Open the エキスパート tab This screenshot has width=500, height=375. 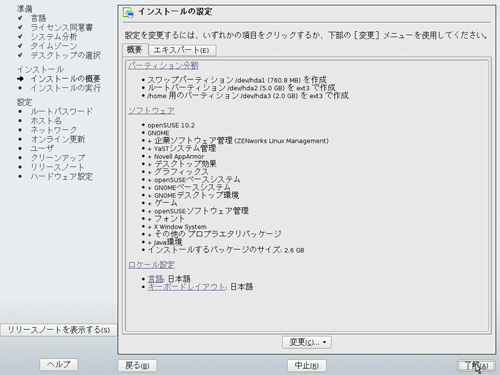[x=182, y=50]
